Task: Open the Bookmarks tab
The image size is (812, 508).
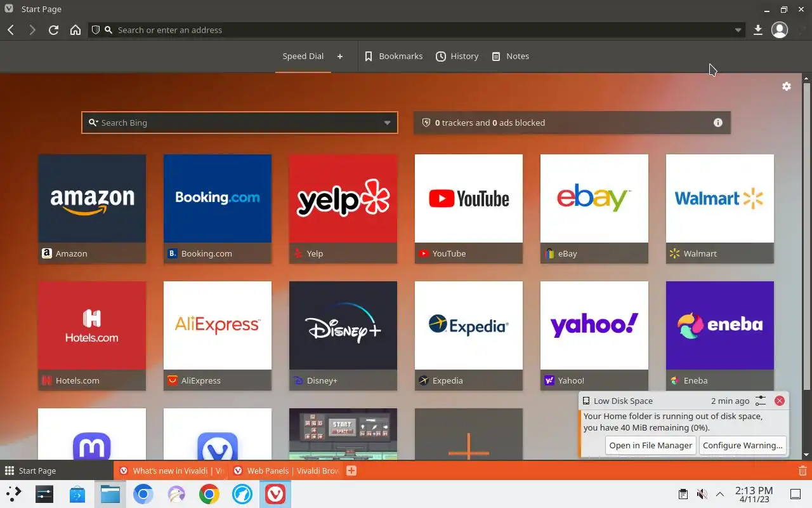Action: tap(394, 57)
